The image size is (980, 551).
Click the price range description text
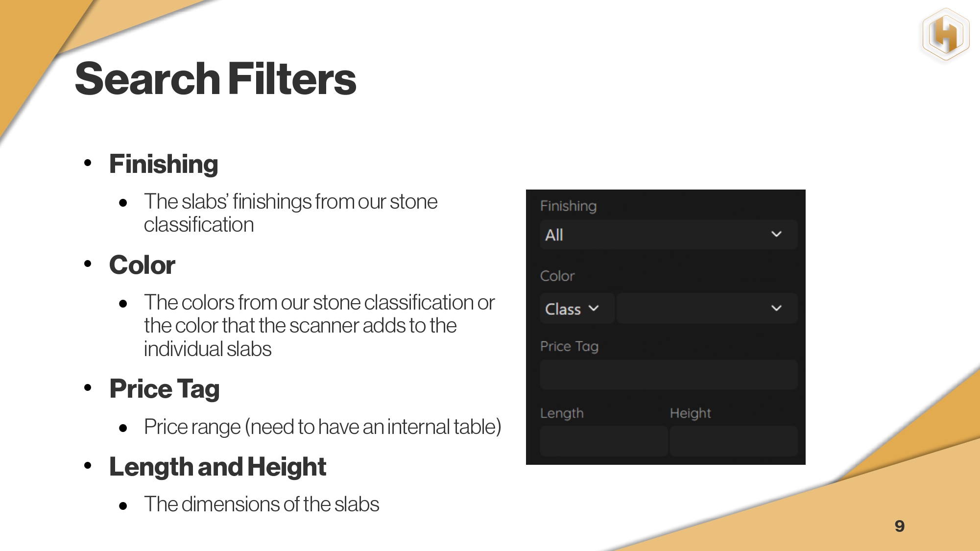tap(322, 427)
